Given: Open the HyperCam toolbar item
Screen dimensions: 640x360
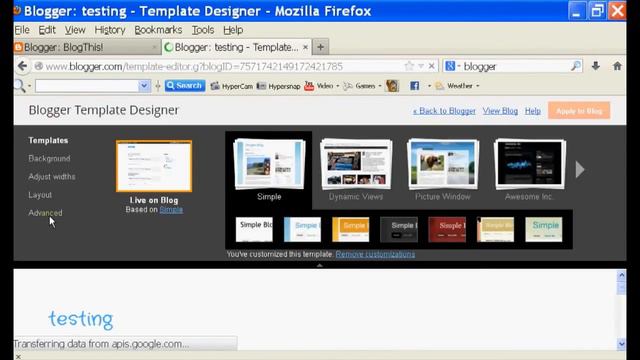Looking at the screenshot, I should click(231, 86).
